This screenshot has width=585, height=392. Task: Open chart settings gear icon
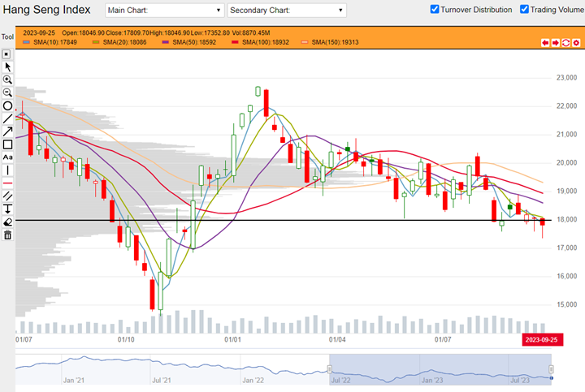pos(576,43)
